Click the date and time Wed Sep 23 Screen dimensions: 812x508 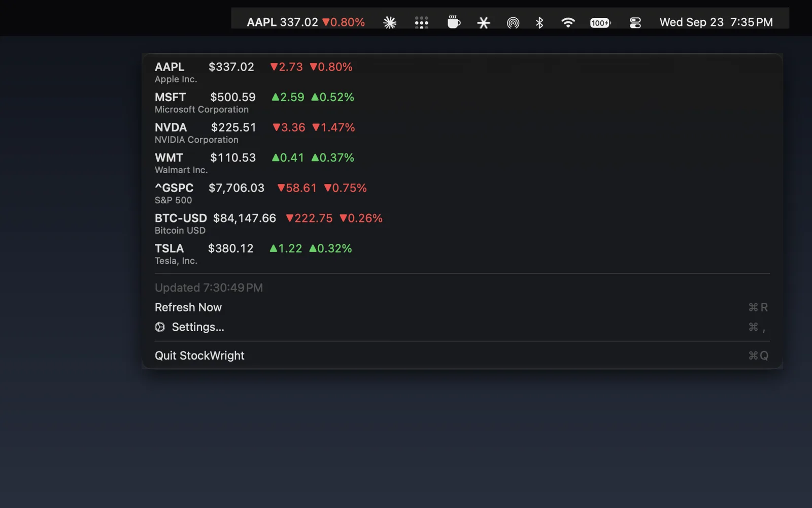[x=716, y=22]
